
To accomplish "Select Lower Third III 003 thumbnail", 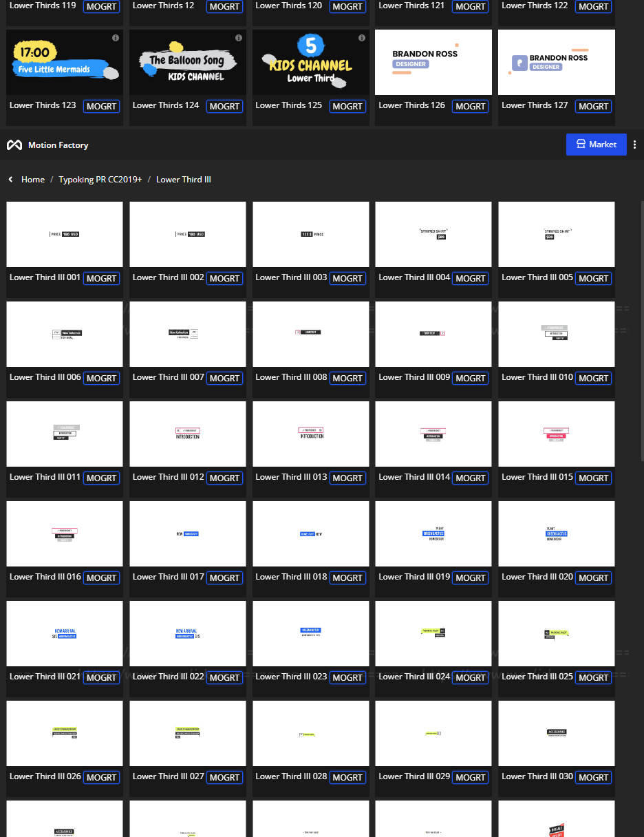I will 311,234.
